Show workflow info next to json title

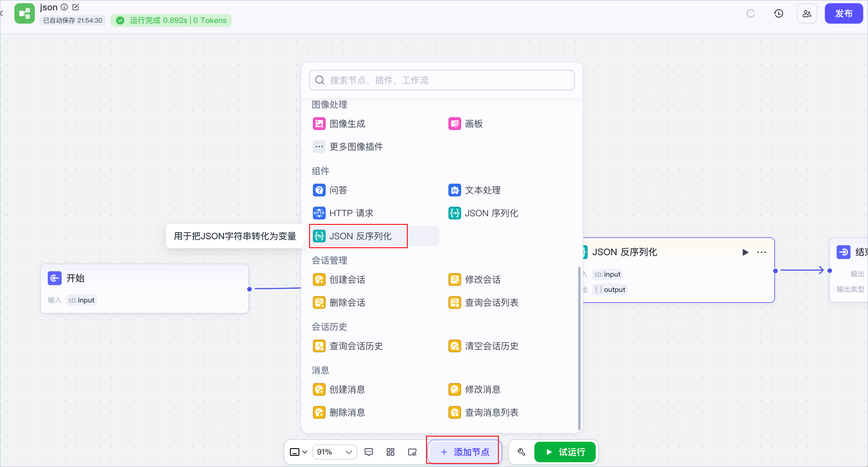pos(64,7)
